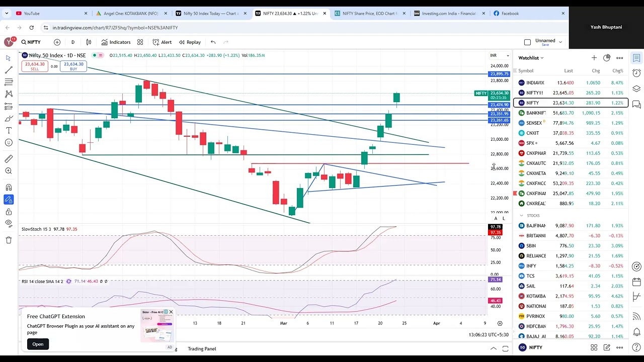
Task: Open symbol search showing NIFTY
Action: click(x=31, y=42)
